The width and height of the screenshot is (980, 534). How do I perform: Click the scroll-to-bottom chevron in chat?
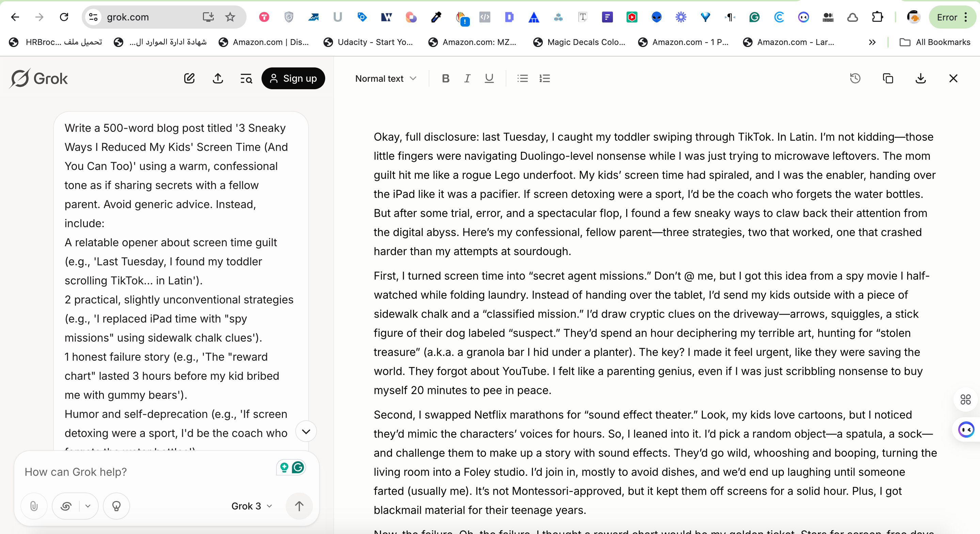coord(306,431)
